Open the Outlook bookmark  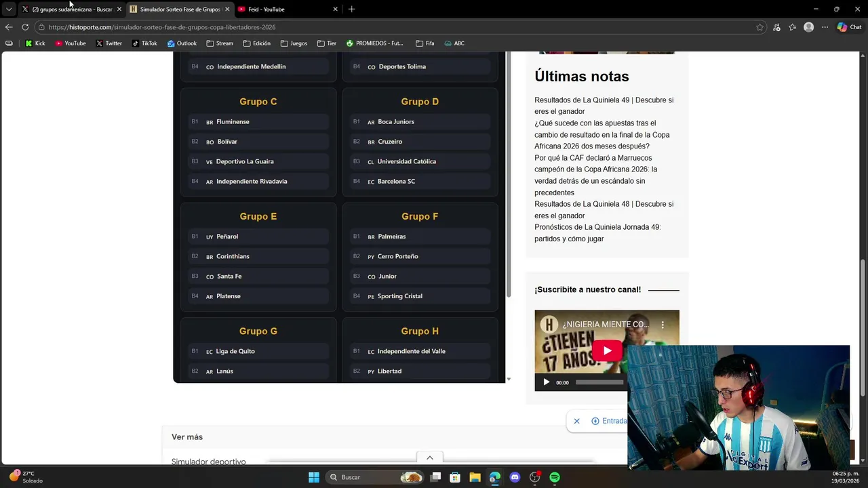[182, 43]
